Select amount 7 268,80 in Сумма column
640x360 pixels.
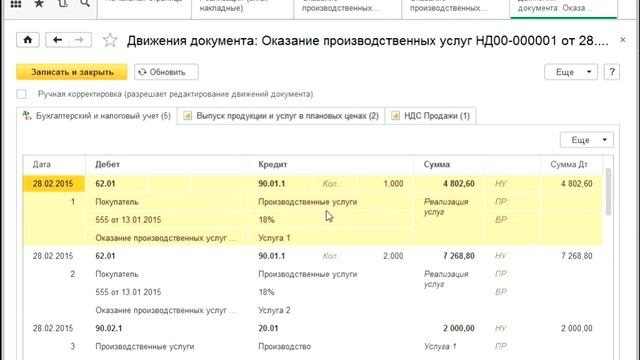[x=459, y=256]
